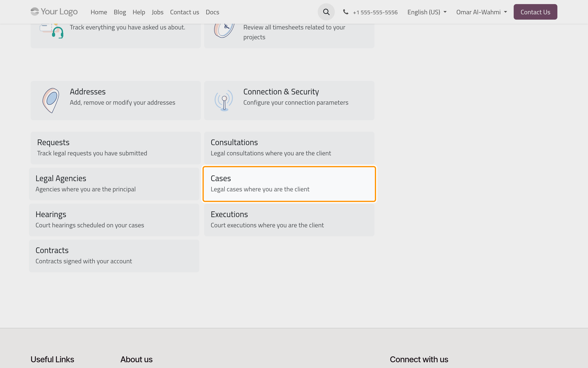This screenshot has height=368, width=588.
Task: Open the Hearings card
Action: (x=114, y=220)
